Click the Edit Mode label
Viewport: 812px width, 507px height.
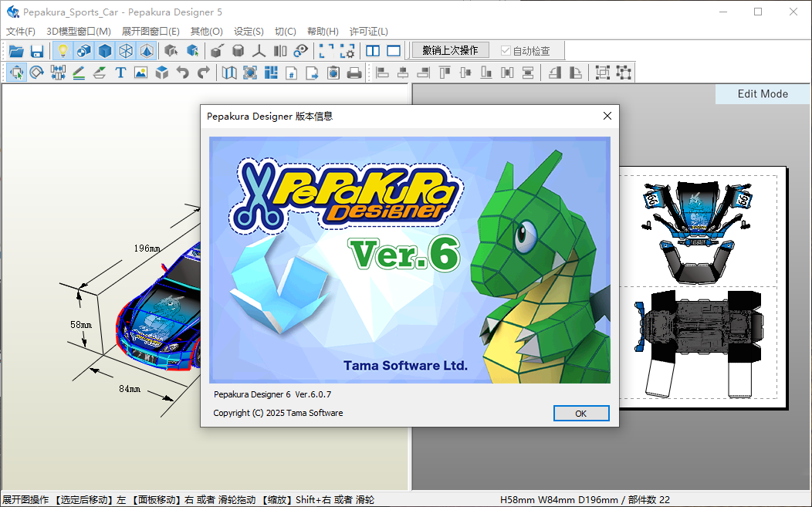(763, 93)
